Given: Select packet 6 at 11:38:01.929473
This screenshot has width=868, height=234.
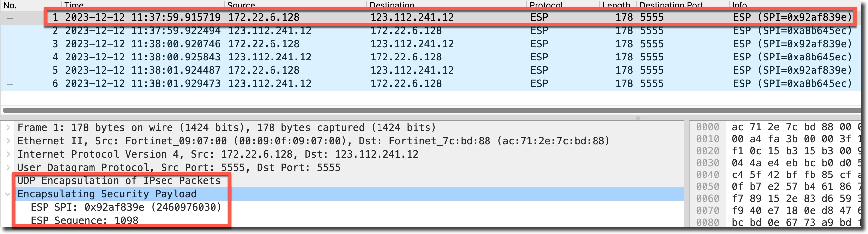Looking at the screenshot, I should (x=270, y=84).
